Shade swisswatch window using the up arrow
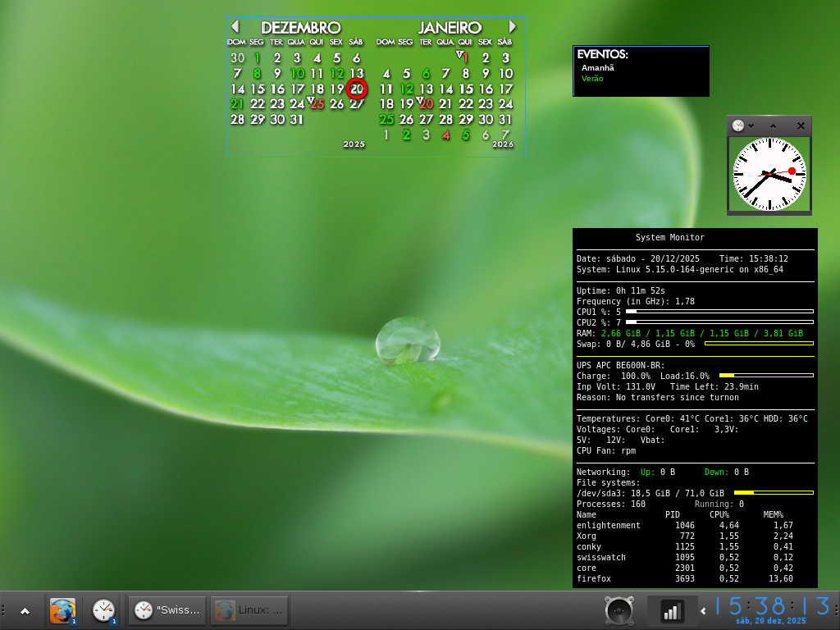The height and width of the screenshot is (630, 840). (x=773, y=126)
